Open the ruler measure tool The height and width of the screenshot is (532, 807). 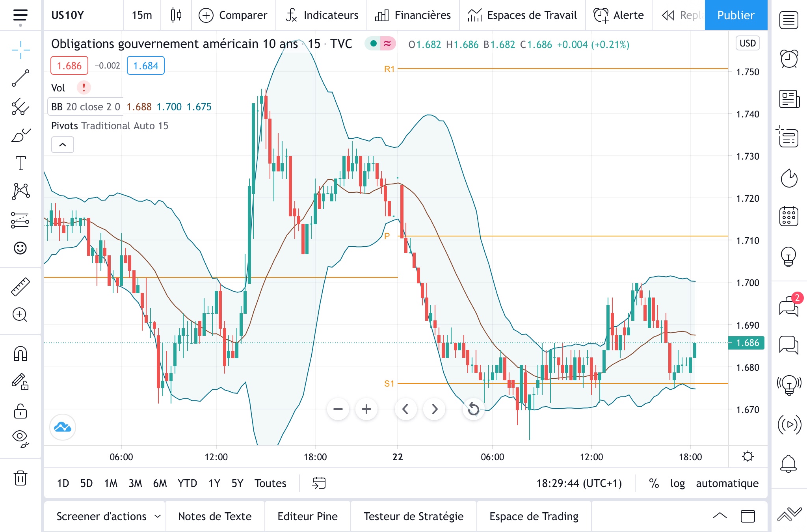20,286
